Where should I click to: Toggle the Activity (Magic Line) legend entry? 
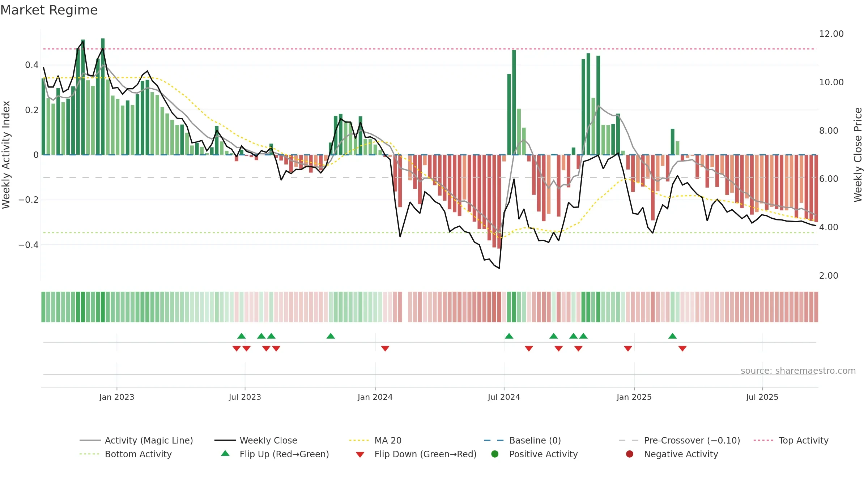(136, 440)
